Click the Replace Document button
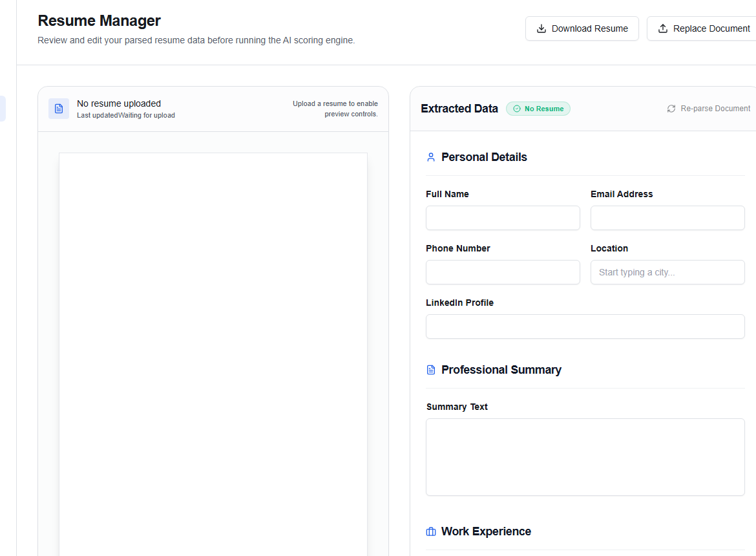Image resolution: width=756 pixels, height=556 pixels. pos(702,28)
